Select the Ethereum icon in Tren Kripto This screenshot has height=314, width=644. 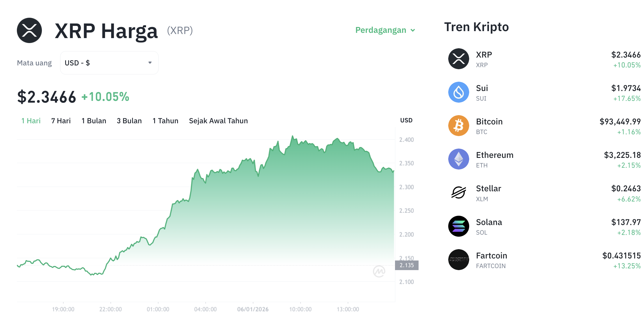(458, 159)
